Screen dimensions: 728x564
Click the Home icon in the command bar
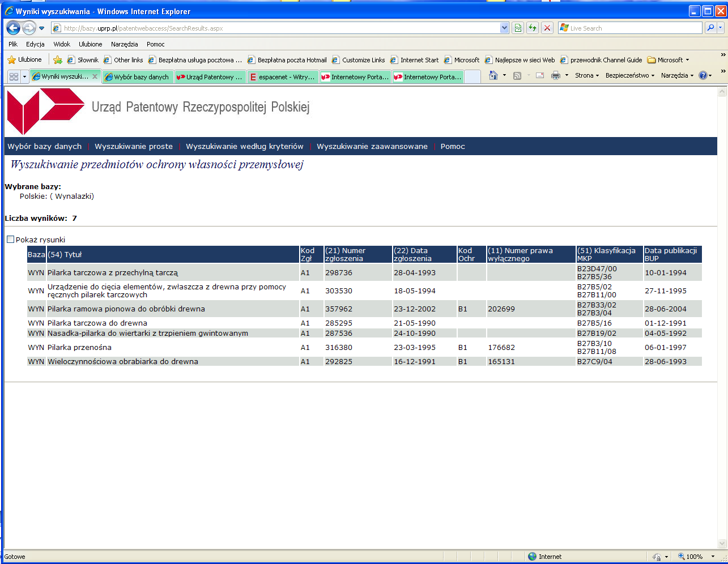[x=493, y=75]
